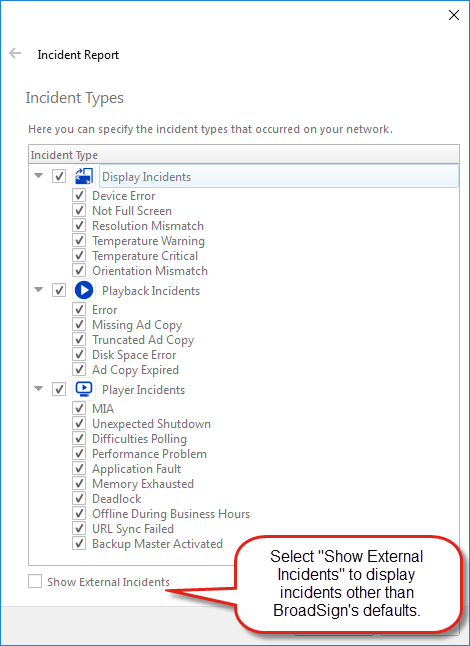Toggle the Display Incidents parent checkbox

click(59, 176)
